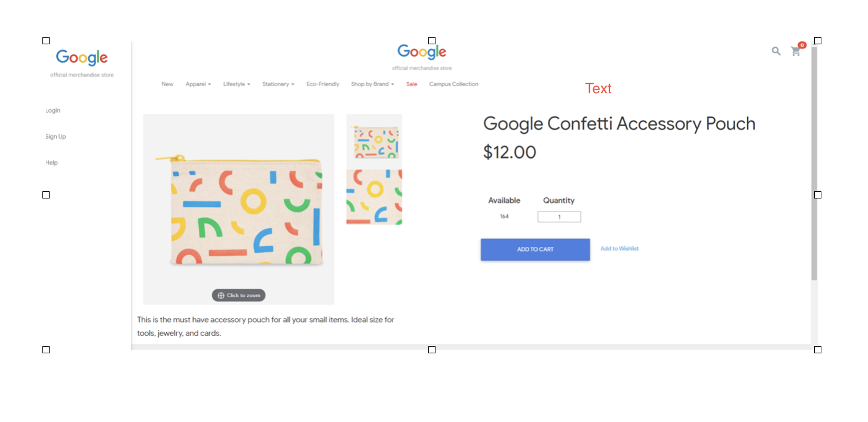Open the Stationery dropdown
The image size is (868, 422).
pyautogui.click(x=278, y=84)
